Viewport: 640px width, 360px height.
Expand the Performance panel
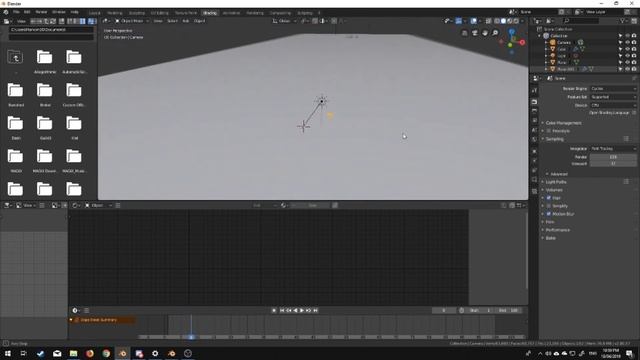[558, 230]
